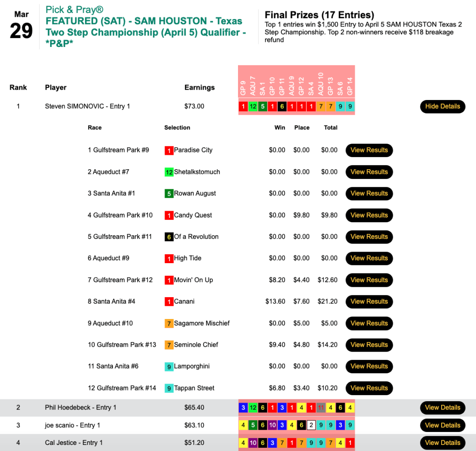Show details for Cal Jestice entry
Image resolution: width=476 pixels, height=451 pixels.
click(x=442, y=443)
